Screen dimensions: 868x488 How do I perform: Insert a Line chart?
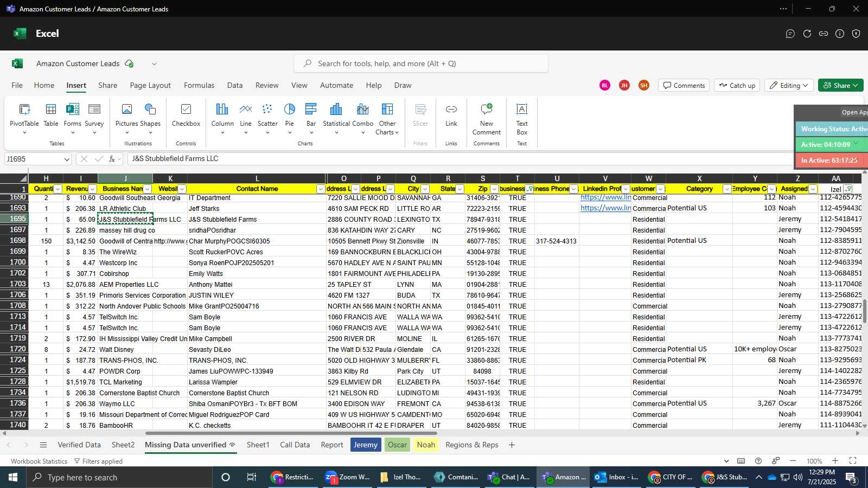[x=246, y=118]
